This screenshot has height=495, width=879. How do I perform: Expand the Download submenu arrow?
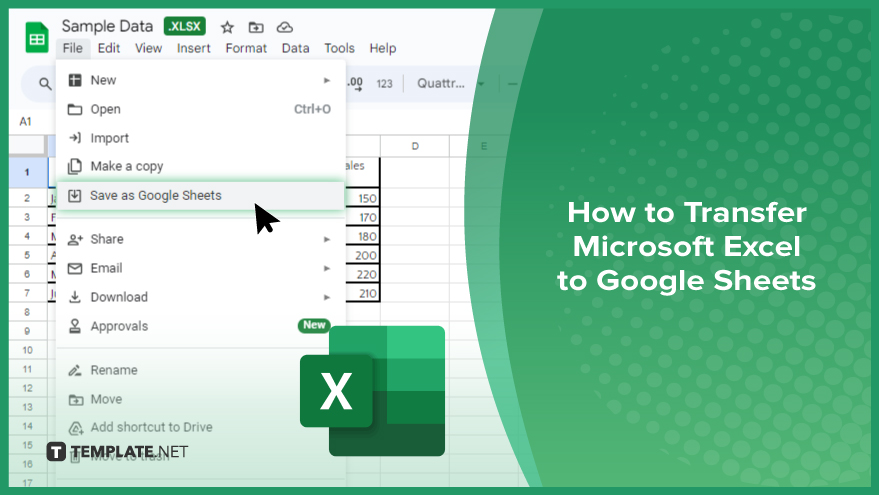(x=326, y=297)
